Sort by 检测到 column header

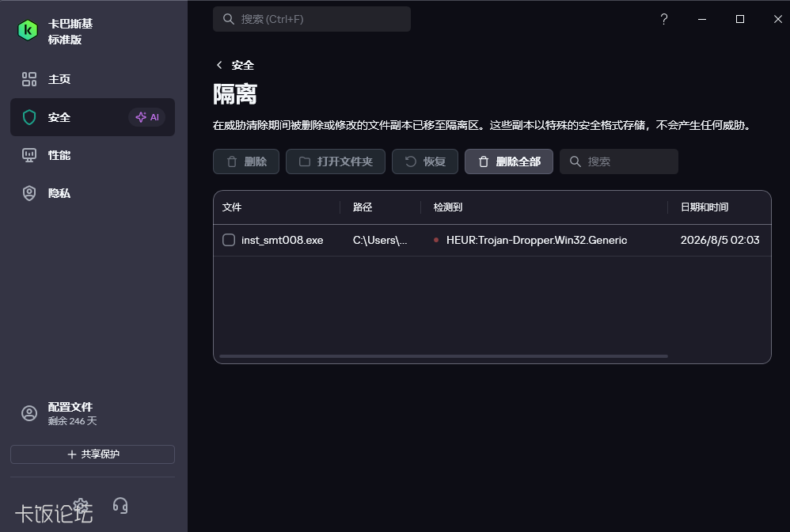pyautogui.click(x=448, y=207)
